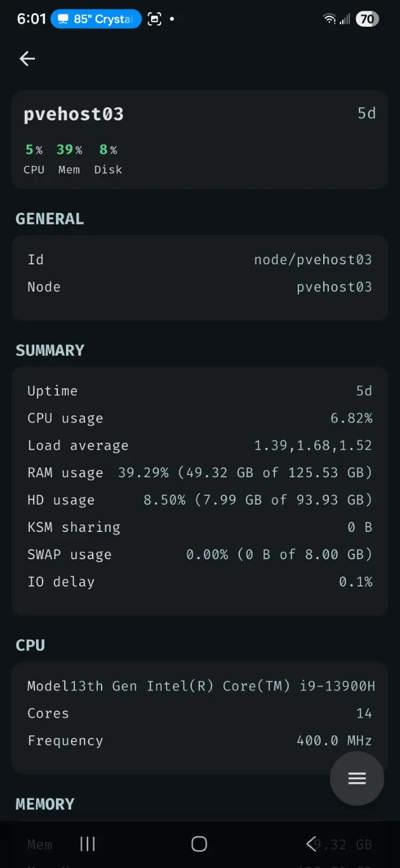Tap the Load average row

coord(199,445)
